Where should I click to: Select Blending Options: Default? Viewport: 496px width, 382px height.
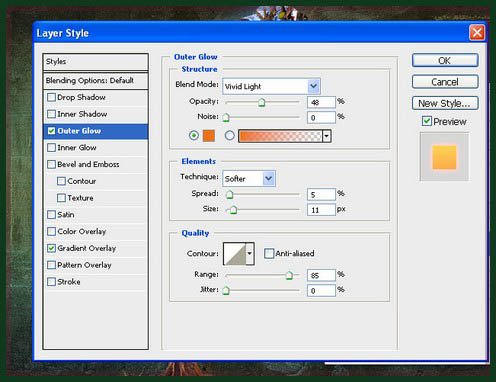tap(95, 80)
